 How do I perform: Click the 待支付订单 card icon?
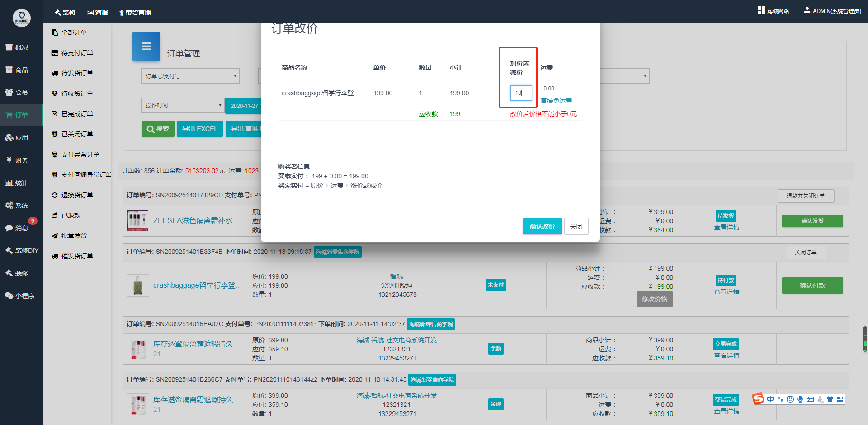tap(55, 53)
